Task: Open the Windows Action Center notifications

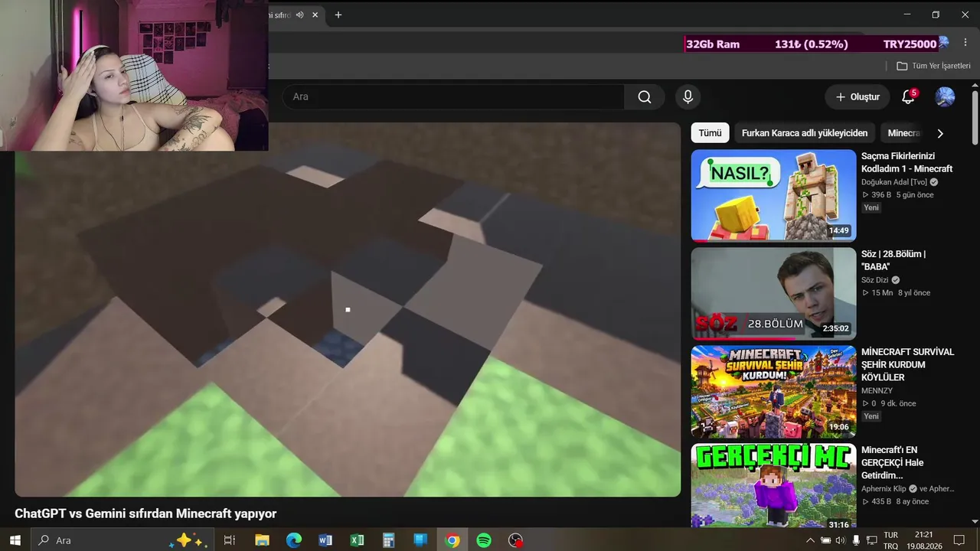Action: (x=959, y=540)
